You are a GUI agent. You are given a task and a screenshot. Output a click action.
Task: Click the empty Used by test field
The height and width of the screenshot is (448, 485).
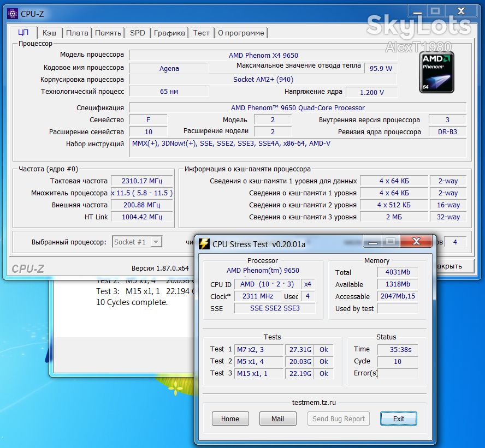click(398, 308)
